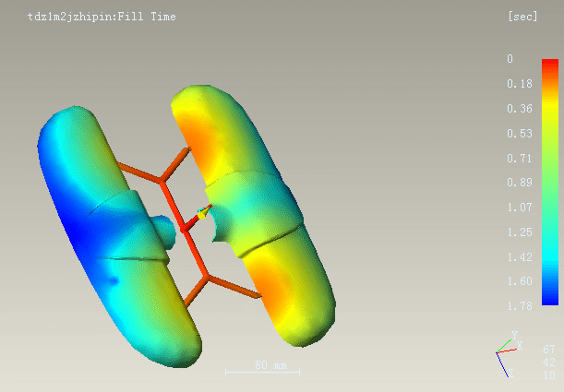The height and width of the screenshot is (392, 564).
Task: Click the rotation angle value 42
Action: [549, 362]
